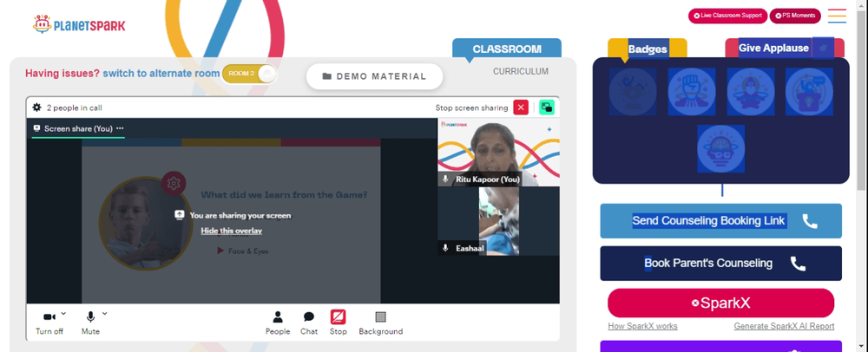Award the first badge icon

pos(633,92)
